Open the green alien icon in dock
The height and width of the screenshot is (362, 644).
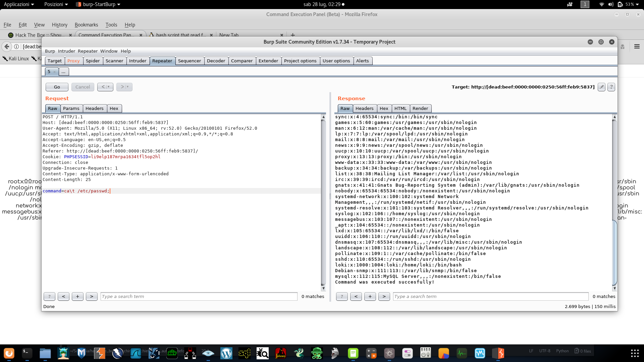pos(317,353)
